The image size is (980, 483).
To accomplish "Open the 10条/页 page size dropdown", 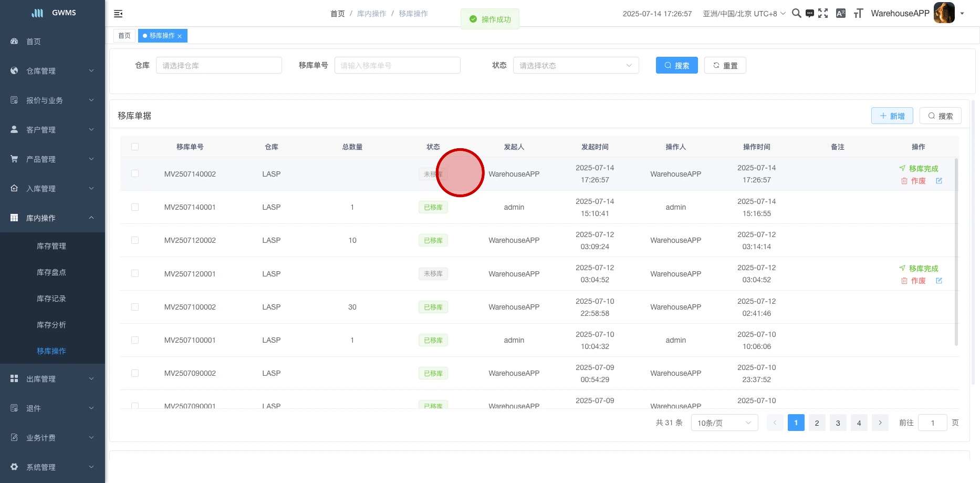I will [724, 423].
